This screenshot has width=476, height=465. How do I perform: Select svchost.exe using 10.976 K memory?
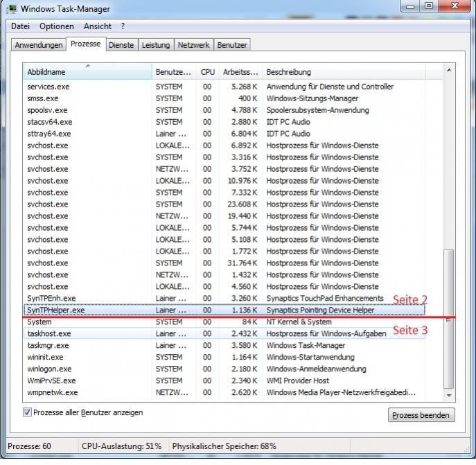224,181
